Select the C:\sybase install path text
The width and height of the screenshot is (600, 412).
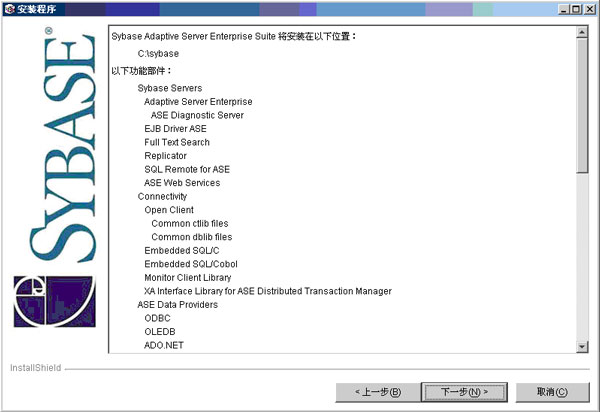pyautogui.click(x=158, y=54)
